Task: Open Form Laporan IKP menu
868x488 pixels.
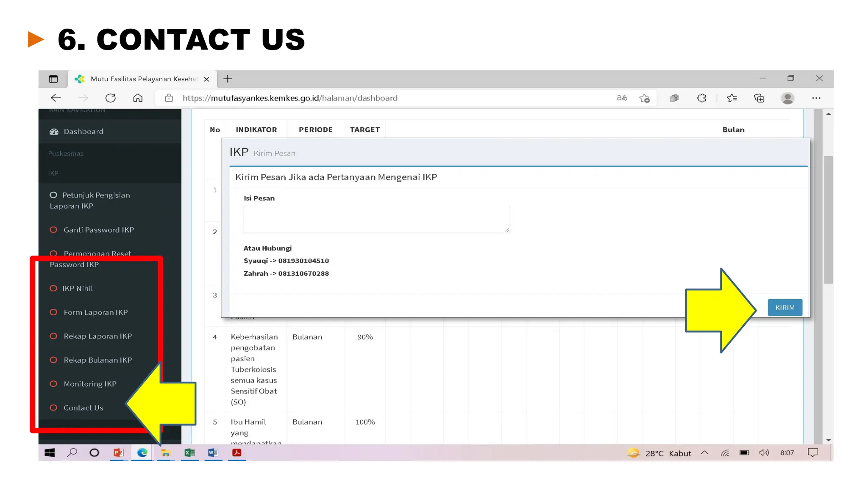Action: coord(95,312)
